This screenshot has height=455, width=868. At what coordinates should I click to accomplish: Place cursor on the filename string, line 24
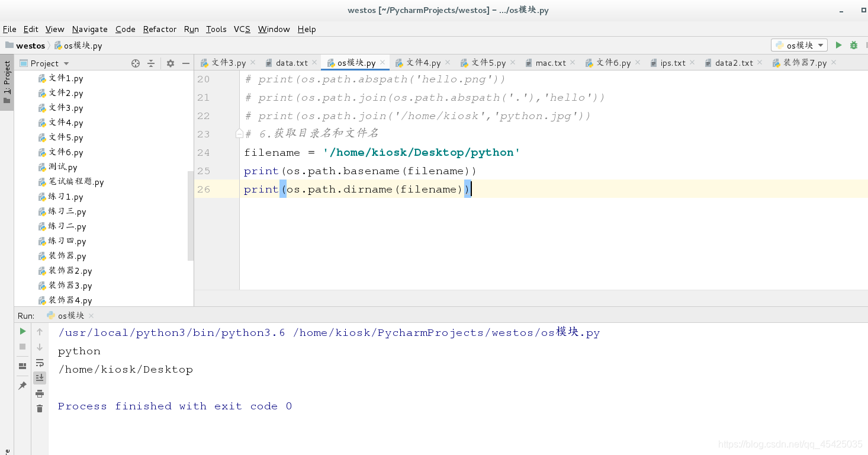click(x=422, y=152)
